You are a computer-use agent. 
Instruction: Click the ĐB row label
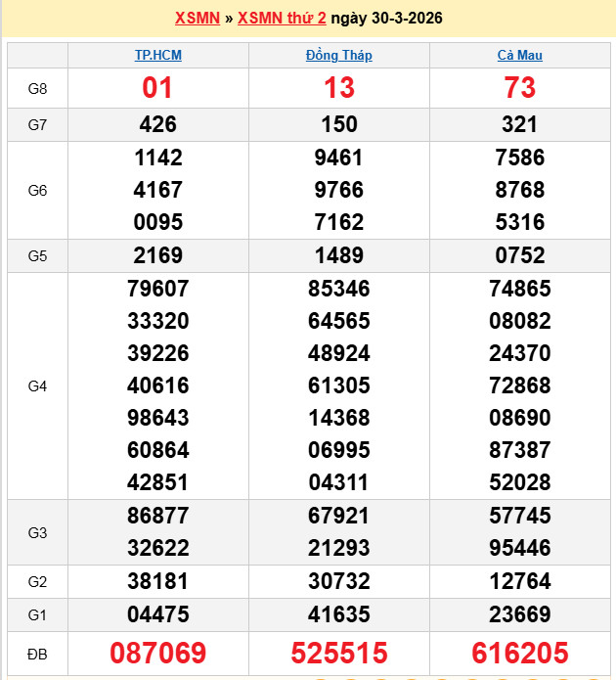click(37, 653)
